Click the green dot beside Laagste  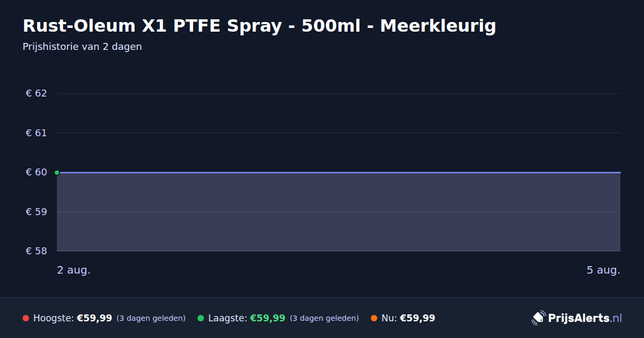coord(201,318)
